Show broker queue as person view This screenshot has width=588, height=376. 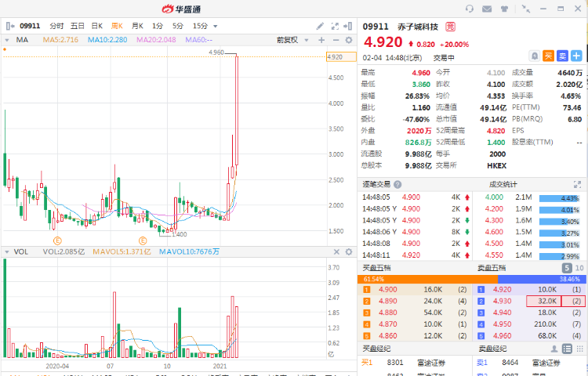pyautogui.click(x=554, y=349)
